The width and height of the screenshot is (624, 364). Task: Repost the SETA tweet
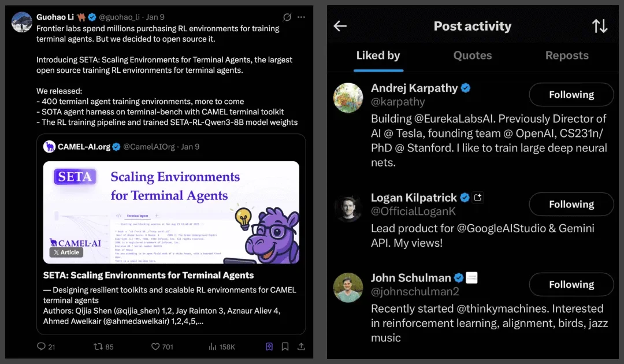pyautogui.click(x=98, y=347)
